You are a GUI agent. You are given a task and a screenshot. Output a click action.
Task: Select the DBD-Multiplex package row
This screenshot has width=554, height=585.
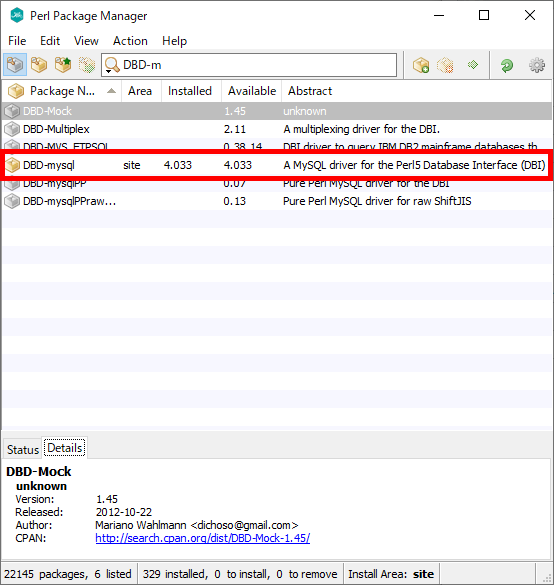point(277,129)
